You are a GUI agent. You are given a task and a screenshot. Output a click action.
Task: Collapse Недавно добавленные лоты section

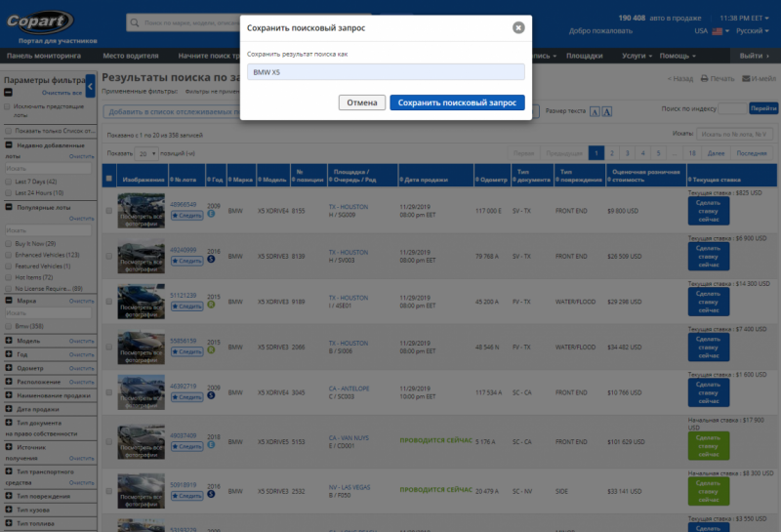tap(9, 144)
